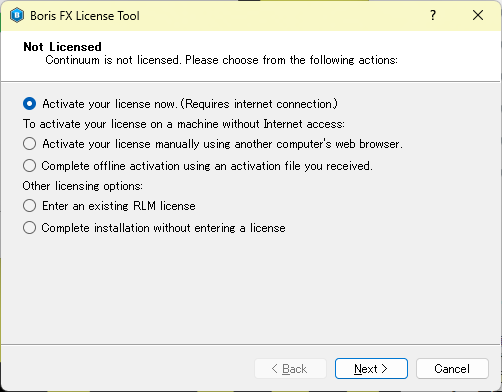502x392 pixels.
Task: Click the greyed-out Back button
Action: [x=290, y=369]
